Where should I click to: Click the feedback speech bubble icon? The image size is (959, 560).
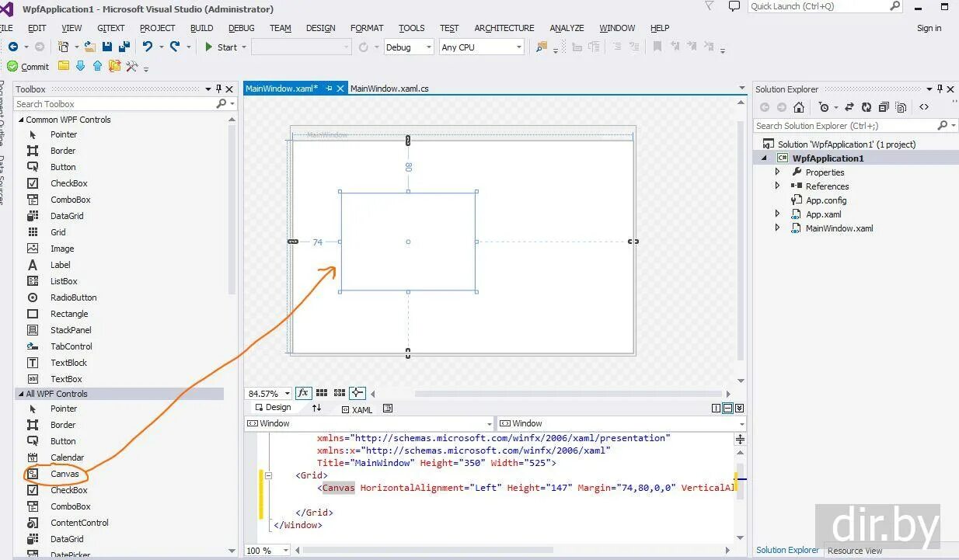(734, 6)
